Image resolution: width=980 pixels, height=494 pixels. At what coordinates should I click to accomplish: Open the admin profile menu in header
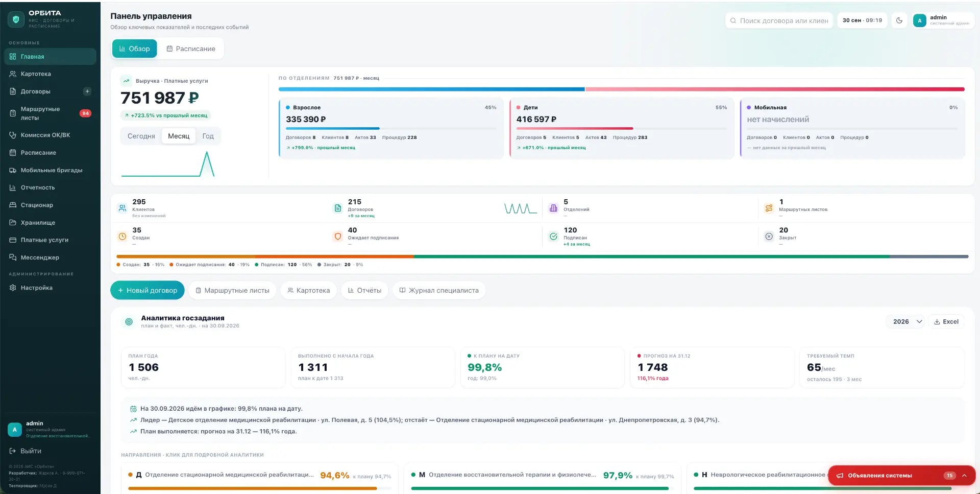click(943, 20)
